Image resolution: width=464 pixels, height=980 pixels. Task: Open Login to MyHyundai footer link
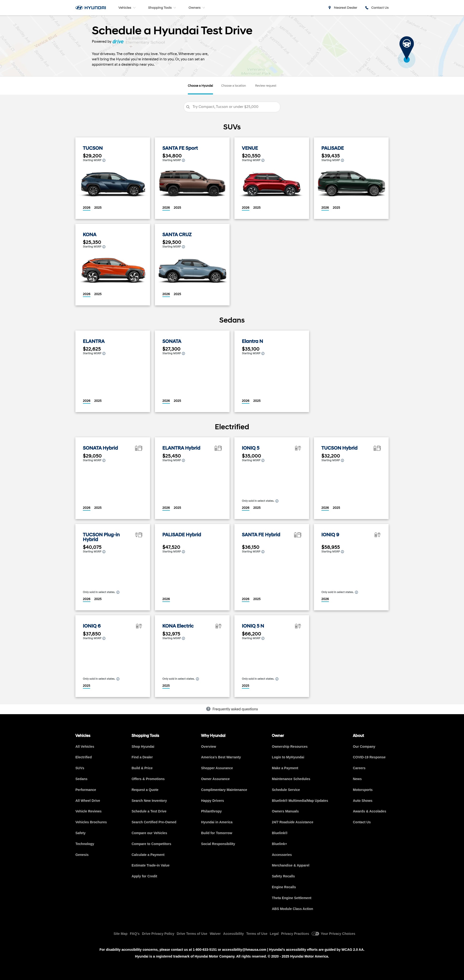pos(288,757)
